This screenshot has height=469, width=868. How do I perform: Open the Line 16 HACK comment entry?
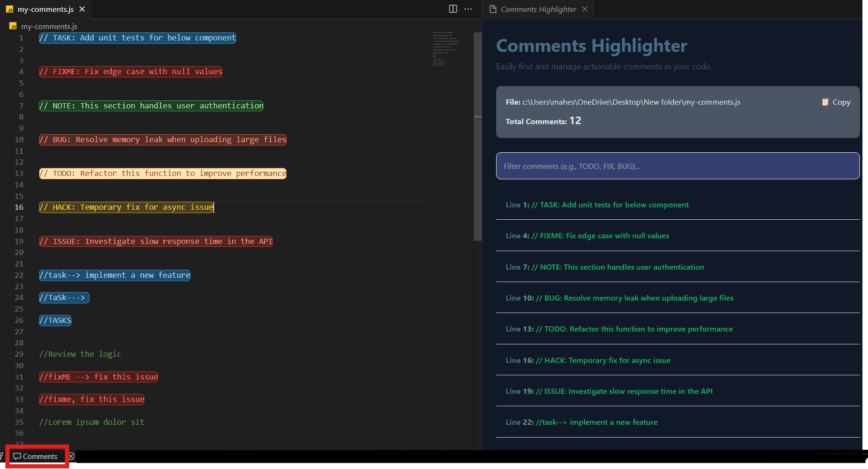(x=588, y=360)
